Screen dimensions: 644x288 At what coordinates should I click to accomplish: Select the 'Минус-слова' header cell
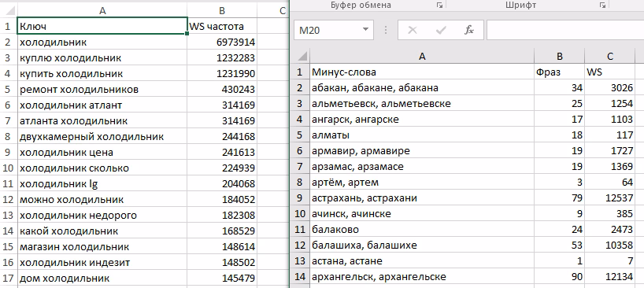(x=422, y=72)
